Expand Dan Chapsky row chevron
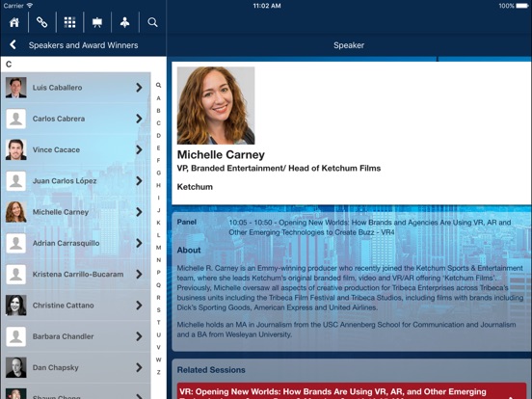The height and width of the screenshot is (399, 532). [x=139, y=367]
